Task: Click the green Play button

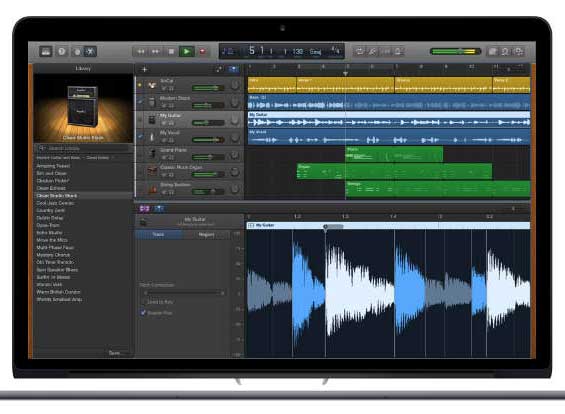Action: [x=187, y=52]
